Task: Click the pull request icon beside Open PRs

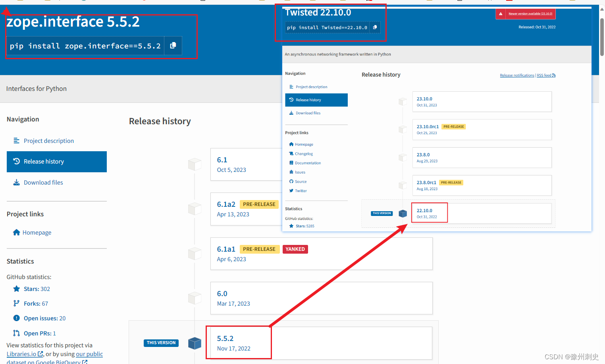Action: [16, 333]
